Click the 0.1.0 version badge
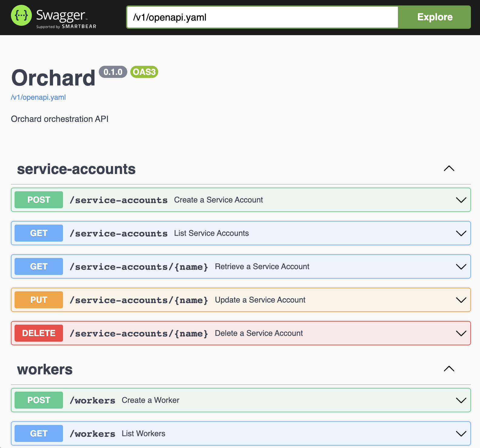 point(113,72)
